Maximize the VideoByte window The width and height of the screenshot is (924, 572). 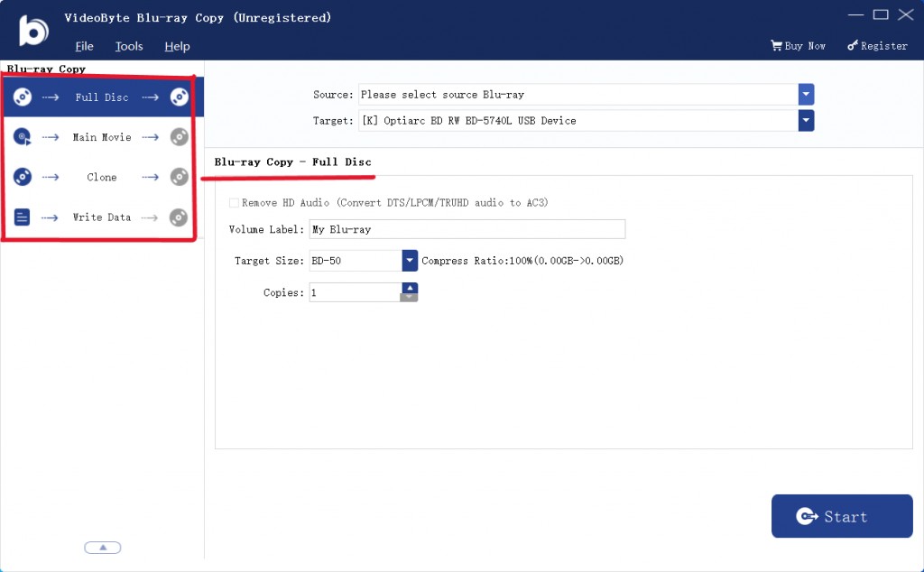[881, 14]
